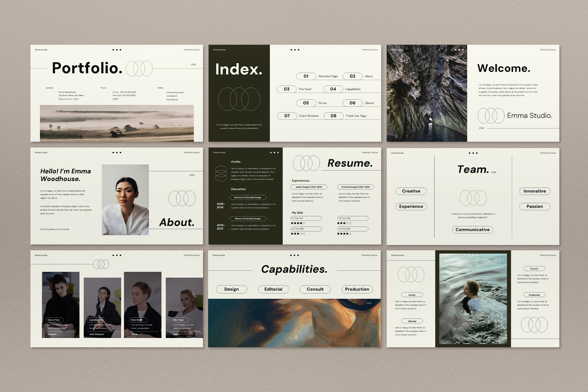Toggle the last empty dot of 02 Your Skill
This screenshot has height=392, width=588.
[350, 223]
